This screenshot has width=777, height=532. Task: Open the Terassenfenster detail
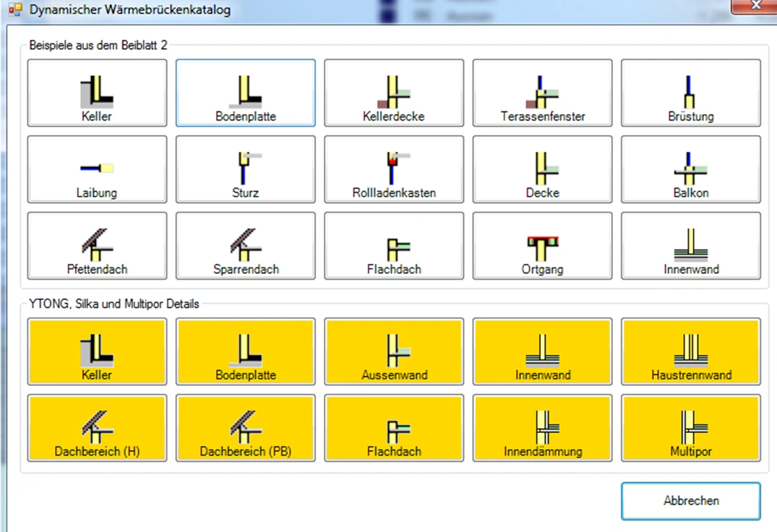542,93
